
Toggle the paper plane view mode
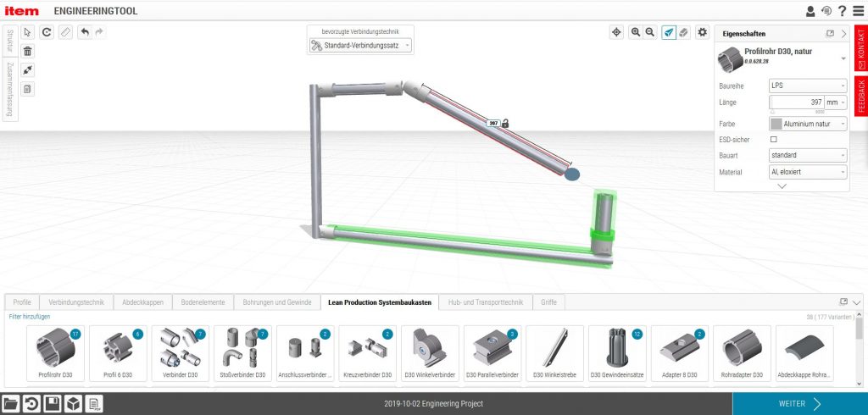669,32
